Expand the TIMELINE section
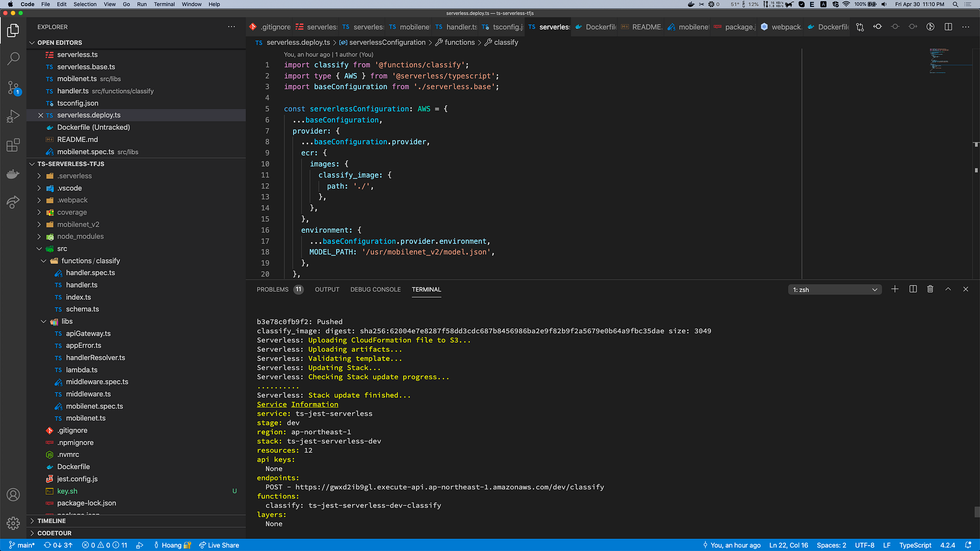Screen dimensions: 980x551 point(51,521)
